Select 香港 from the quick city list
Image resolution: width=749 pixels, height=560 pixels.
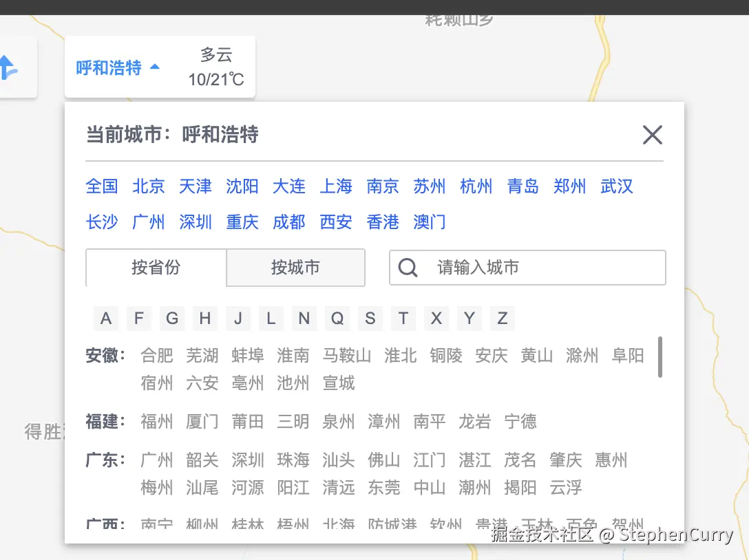(382, 222)
